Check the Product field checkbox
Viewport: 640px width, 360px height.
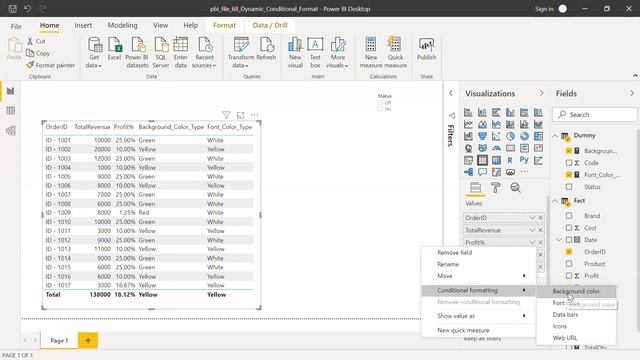coord(569,264)
